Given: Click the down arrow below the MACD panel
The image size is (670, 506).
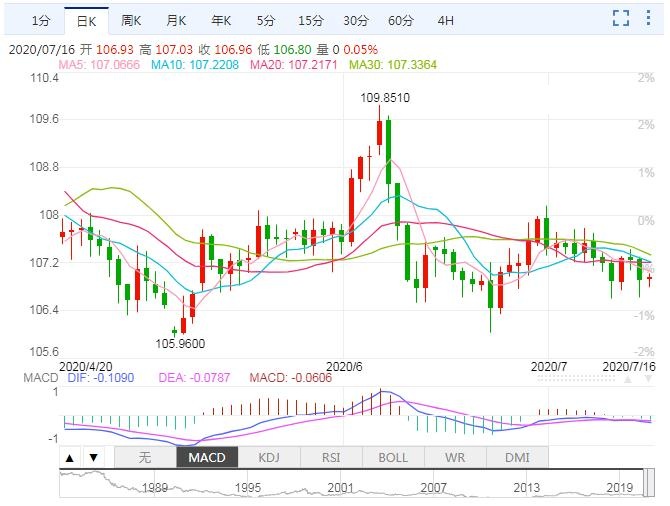Looking at the screenshot, I should 93,458.
